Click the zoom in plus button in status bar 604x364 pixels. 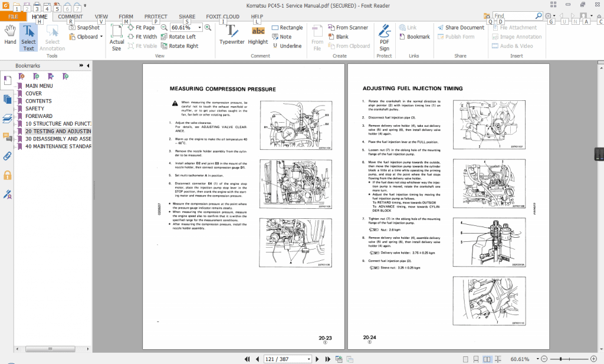click(593, 359)
